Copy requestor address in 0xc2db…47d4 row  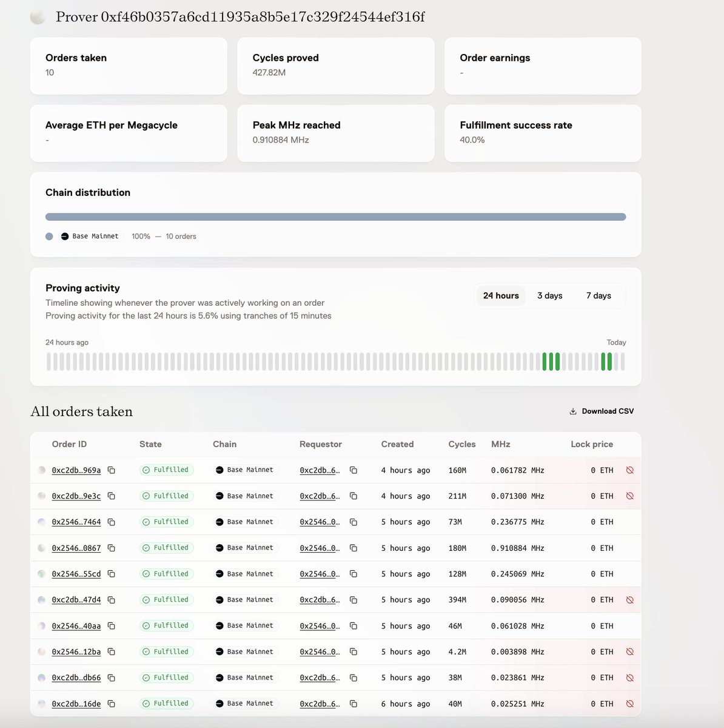click(354, 600)
